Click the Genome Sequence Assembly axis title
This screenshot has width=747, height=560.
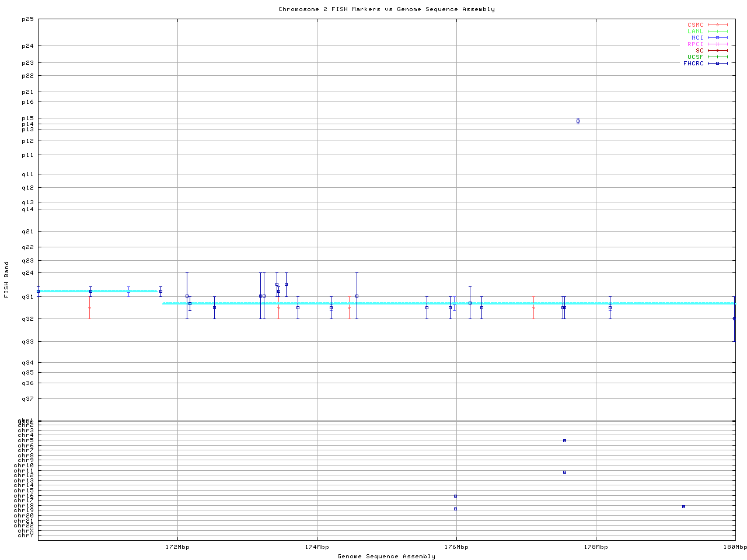tap(386, 556)
